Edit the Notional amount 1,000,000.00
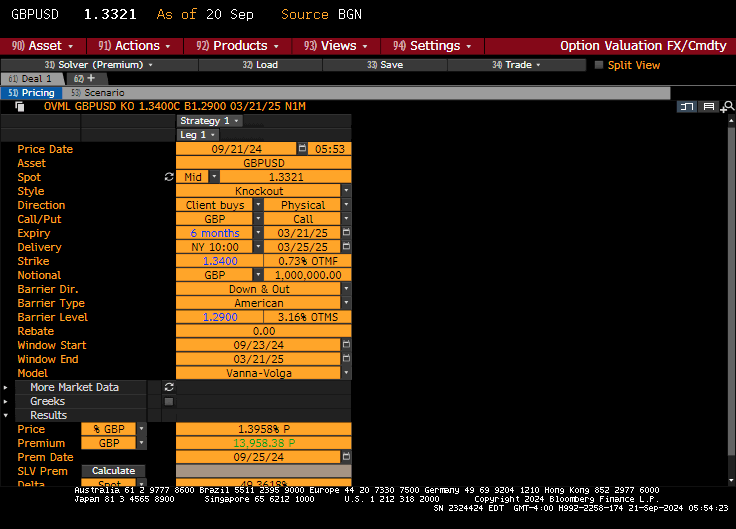Image resolution: width=736 pixels, height=529 pixels. [307, 275]
